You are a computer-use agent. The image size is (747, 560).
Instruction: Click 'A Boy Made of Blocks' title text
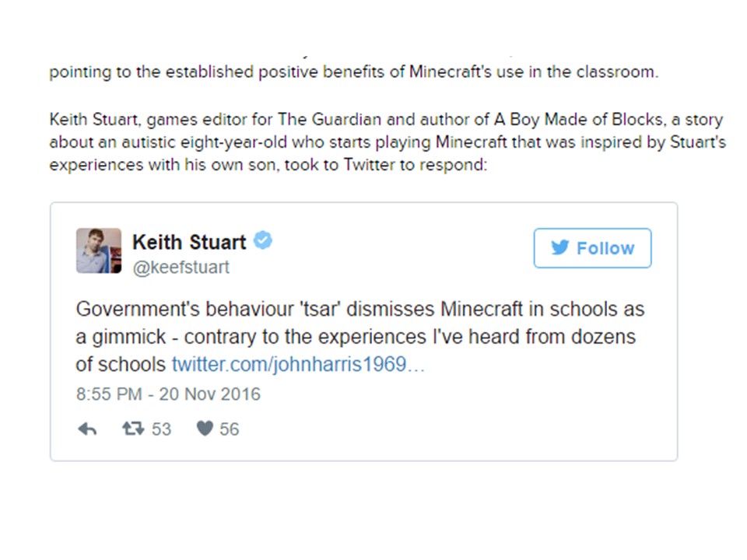pos(578,119)
